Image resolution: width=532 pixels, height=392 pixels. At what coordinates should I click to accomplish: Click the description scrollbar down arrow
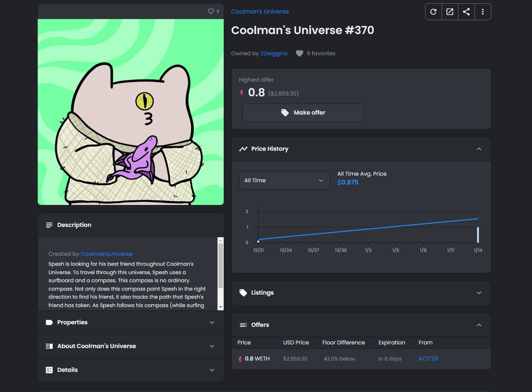(x=220, y=307)
